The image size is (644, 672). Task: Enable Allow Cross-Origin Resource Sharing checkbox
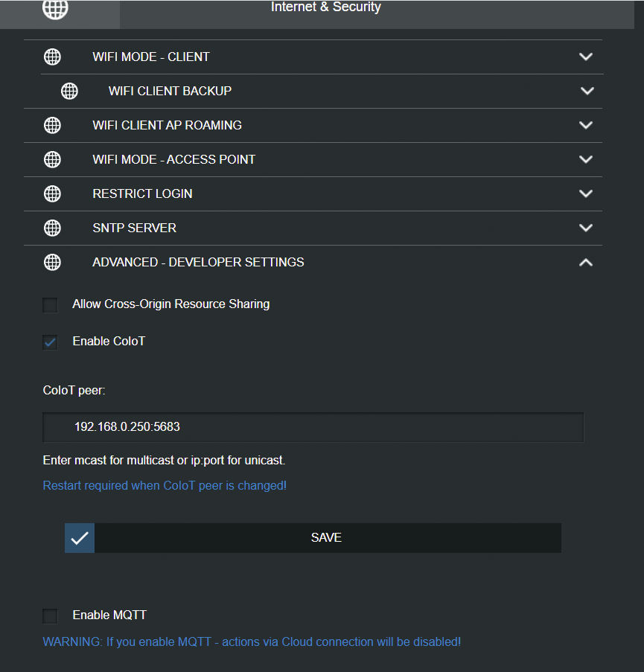point(50,305)
